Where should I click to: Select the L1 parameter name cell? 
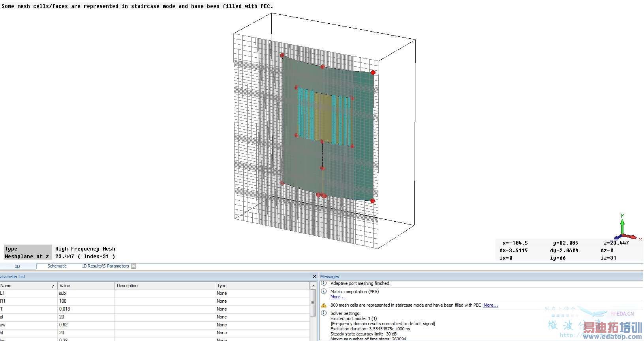coord(28,293)
